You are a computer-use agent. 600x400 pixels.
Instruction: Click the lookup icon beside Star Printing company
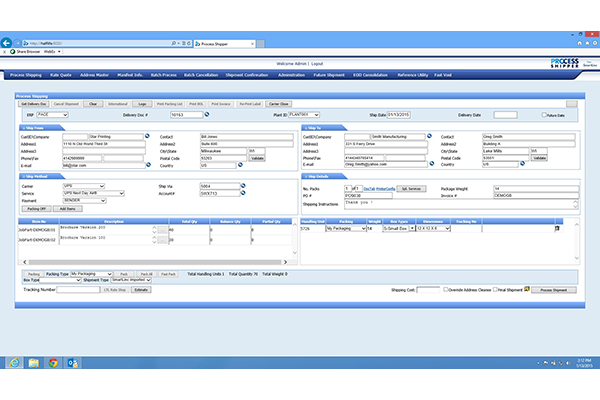point(147,136)
